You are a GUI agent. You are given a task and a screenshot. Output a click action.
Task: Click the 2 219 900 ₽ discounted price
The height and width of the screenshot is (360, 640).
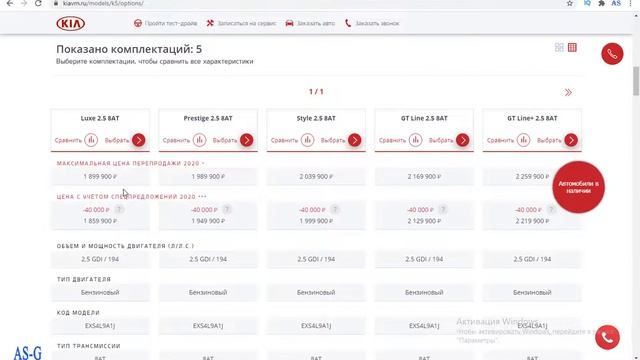point(532,221)
